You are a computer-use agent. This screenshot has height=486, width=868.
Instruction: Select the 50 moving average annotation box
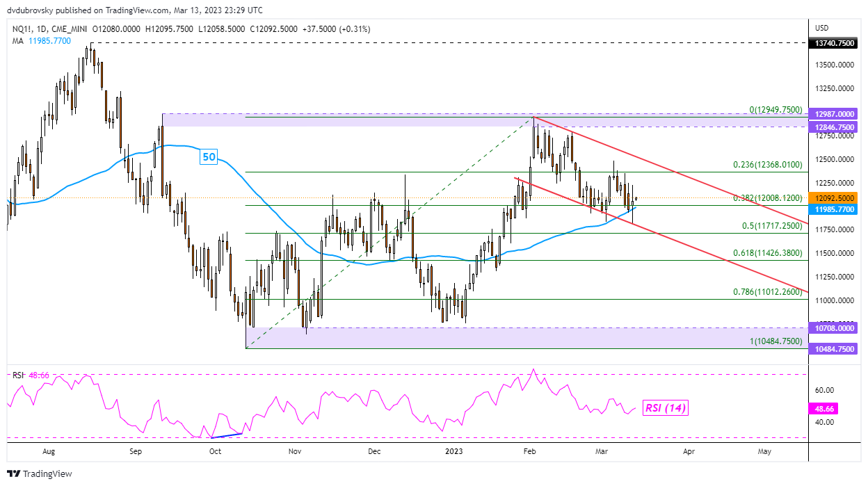(209, 157)
